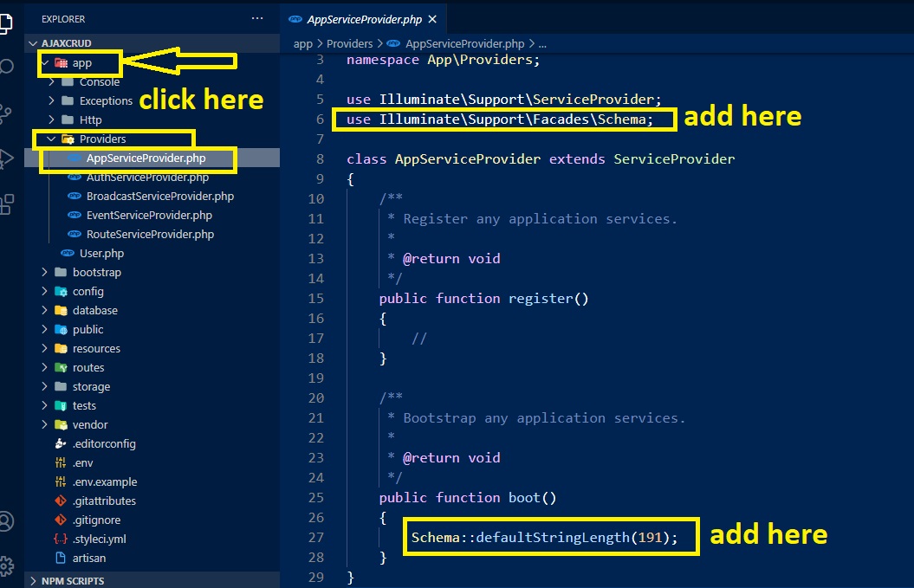Expand the database folder
This screenshot has width=914, height=588.
[x=94, y=311]
